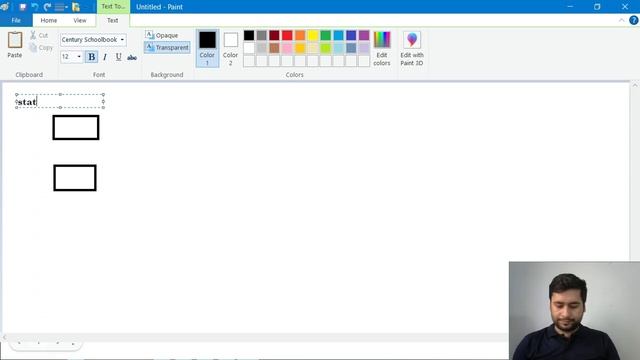This screenshot has width=640, height=360.
Task: Copy using the Copy icon
Action: click(x=33, y=47)
